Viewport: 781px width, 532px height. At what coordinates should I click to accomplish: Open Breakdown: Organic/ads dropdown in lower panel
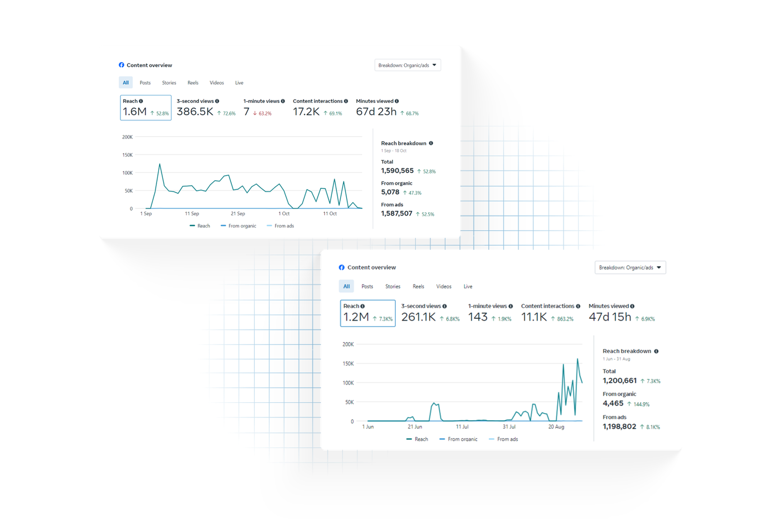tap(630, 267)
